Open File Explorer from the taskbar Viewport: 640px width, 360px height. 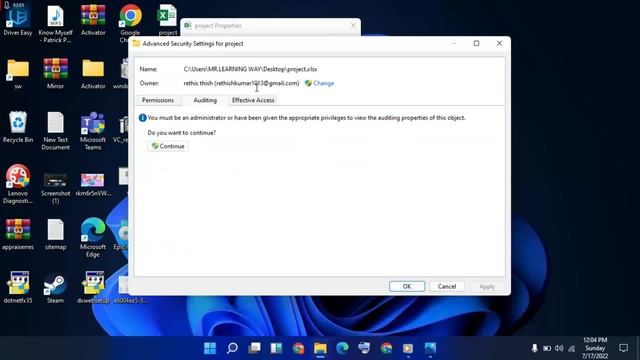click(x=320, y=348)
